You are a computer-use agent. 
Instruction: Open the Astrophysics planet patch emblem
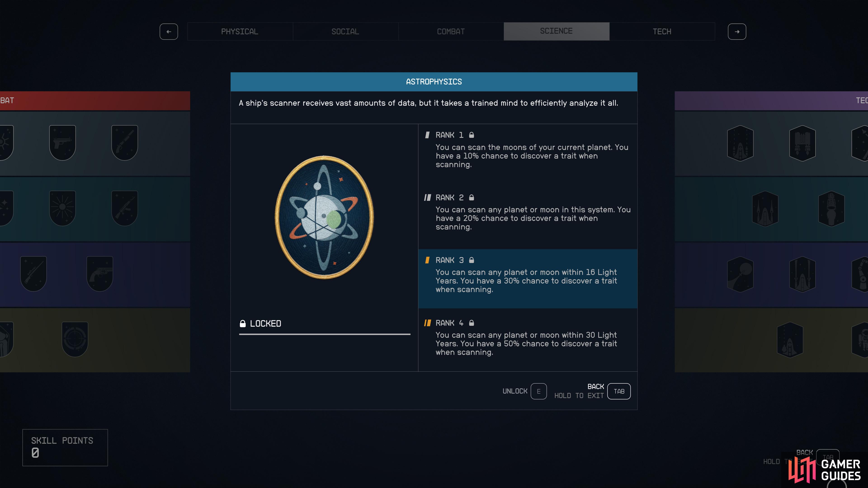(x=324, y=217)
